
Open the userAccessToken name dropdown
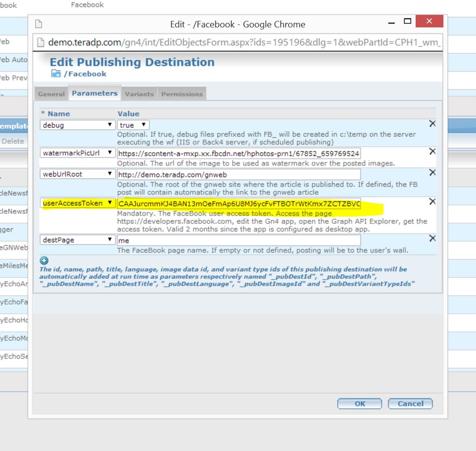pyautogui.click(x=77, y=203)
